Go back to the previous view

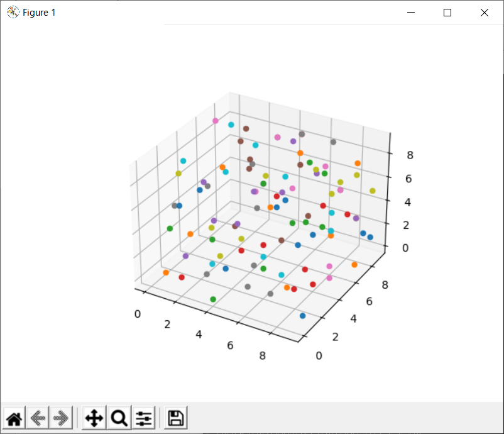[38, 418]
